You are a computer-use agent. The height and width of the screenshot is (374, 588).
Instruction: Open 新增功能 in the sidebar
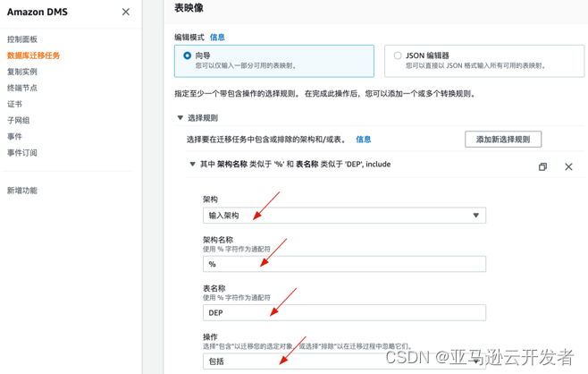click(22, 191)
